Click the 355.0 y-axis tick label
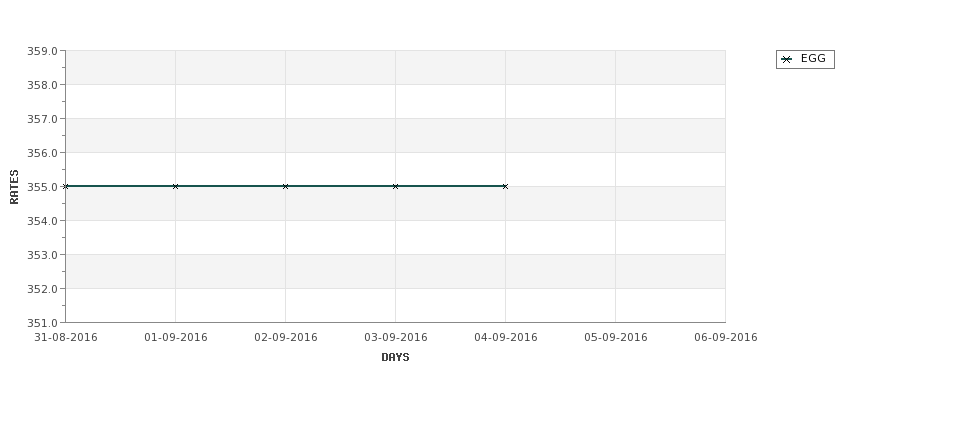This screenshot has width=975, height=429. coord(42,187)
